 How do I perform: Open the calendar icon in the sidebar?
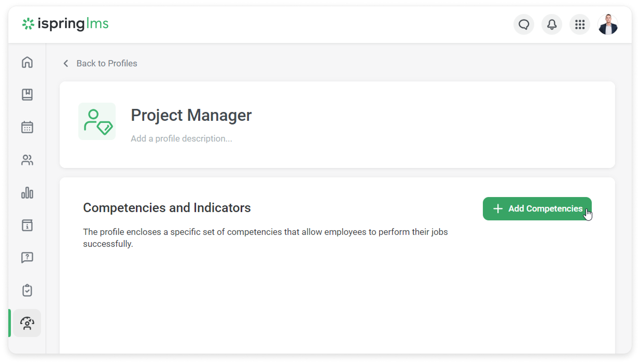coord(27,127)
